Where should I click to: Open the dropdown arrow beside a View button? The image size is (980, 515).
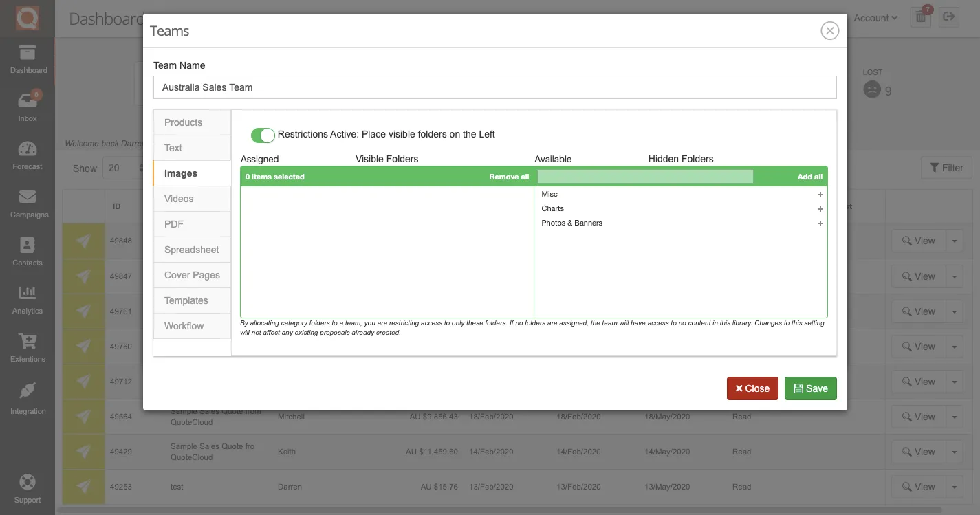(x=954, y=241)
